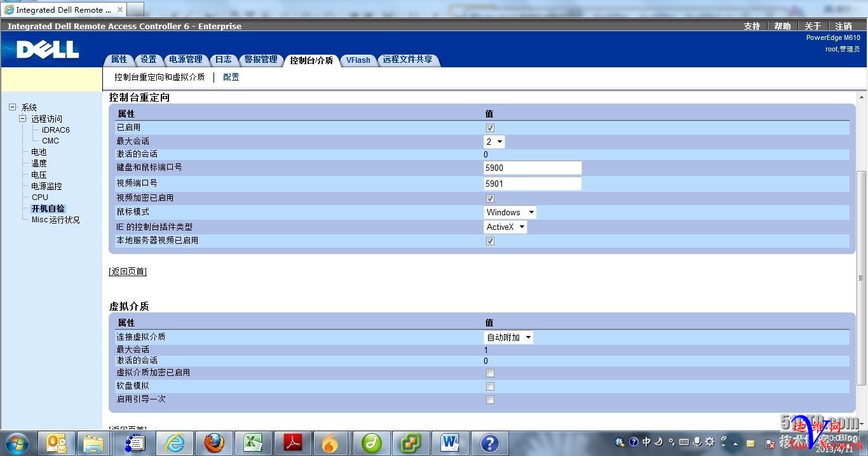Open the VFlash tab
Viewport: 868px width, 456px height.
tap(358, 60)
